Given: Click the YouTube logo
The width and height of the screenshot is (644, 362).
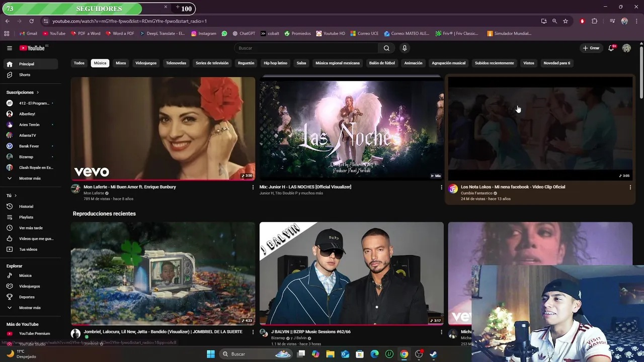Looking at the screenshot, I should pyautogui.click(x=32, y=48).
